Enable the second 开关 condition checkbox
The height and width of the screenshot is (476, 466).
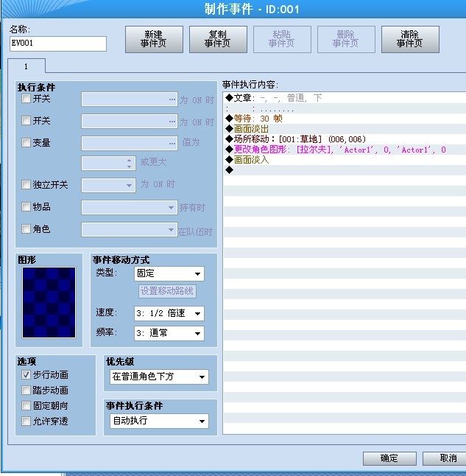26,121
